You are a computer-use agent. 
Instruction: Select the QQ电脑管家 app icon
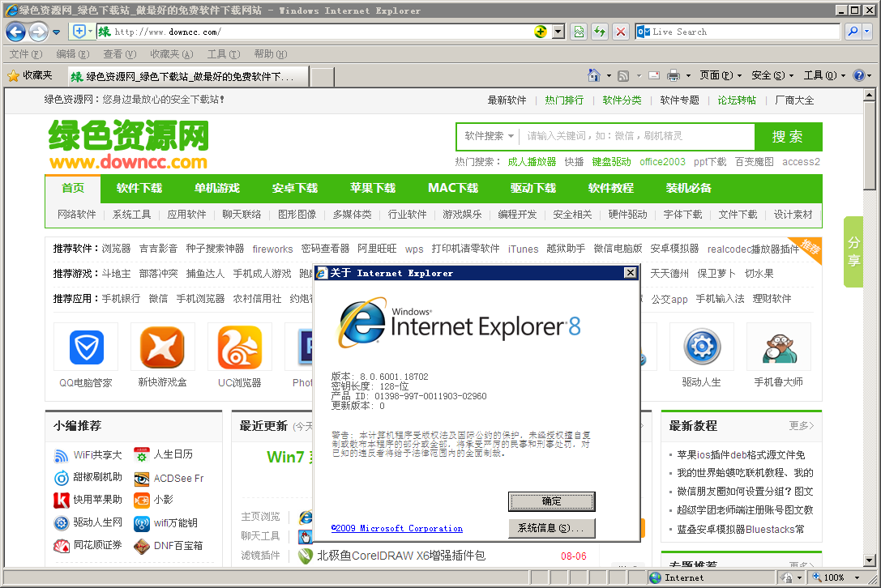(x=85, y=347)
